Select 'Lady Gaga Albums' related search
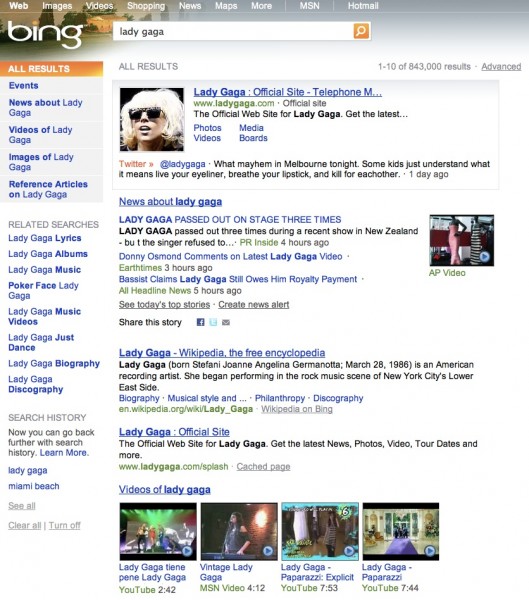The image size is (529, 600). (48, 254)
